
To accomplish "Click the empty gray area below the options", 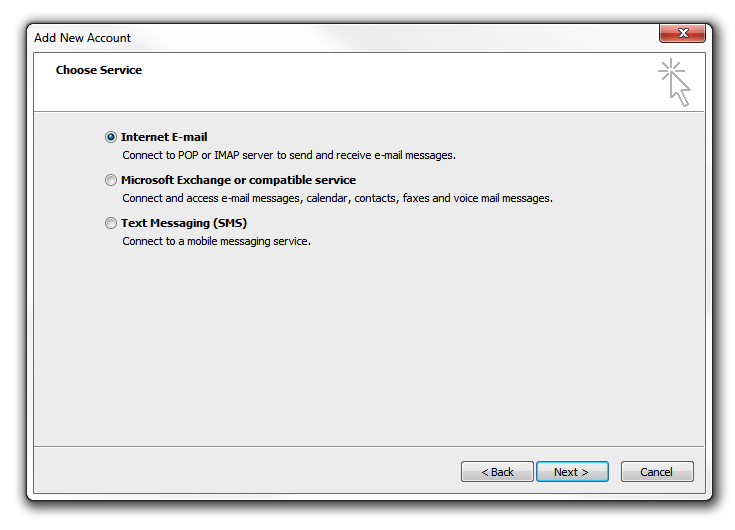I will [x=369, y=347].
